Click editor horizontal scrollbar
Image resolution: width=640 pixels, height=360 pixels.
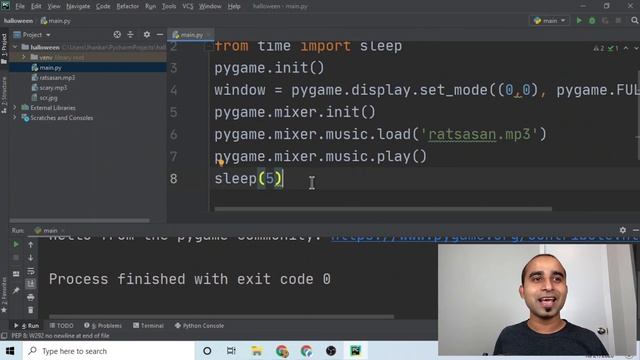pos(383,209)
